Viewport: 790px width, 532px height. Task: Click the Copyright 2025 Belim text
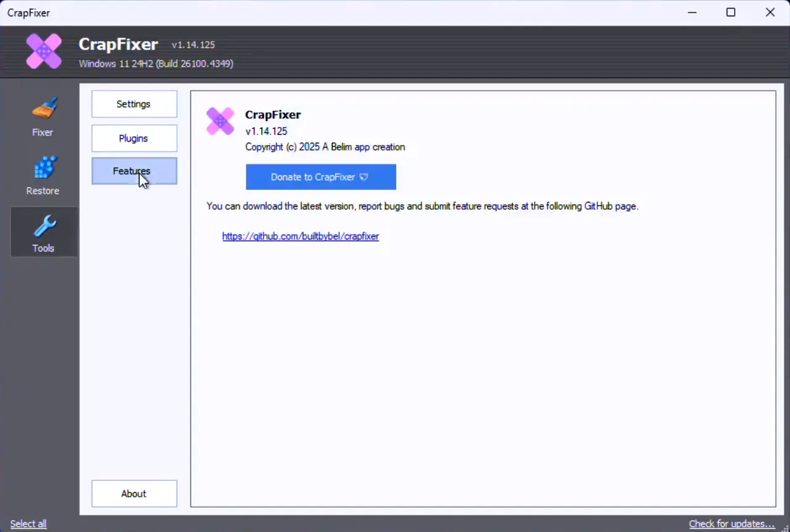coord(325,147)
